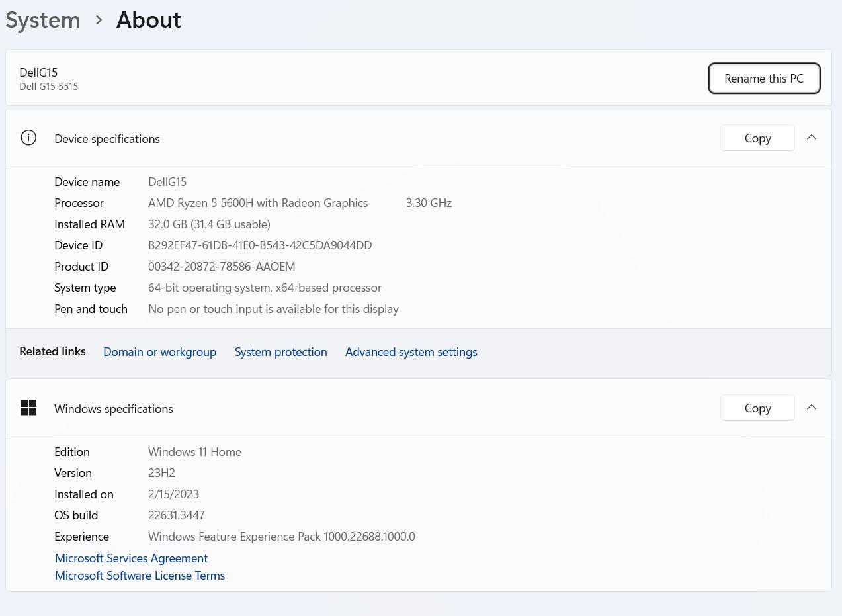Open the System protection link
This screenshot has height=616, width=842.
(x=280, y=351)
